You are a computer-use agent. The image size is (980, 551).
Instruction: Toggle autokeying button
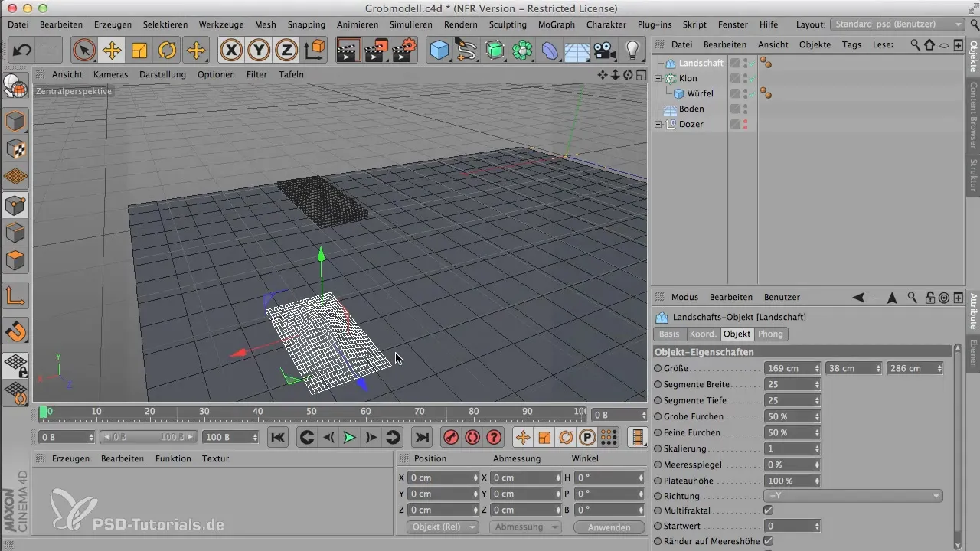point(472,437)
